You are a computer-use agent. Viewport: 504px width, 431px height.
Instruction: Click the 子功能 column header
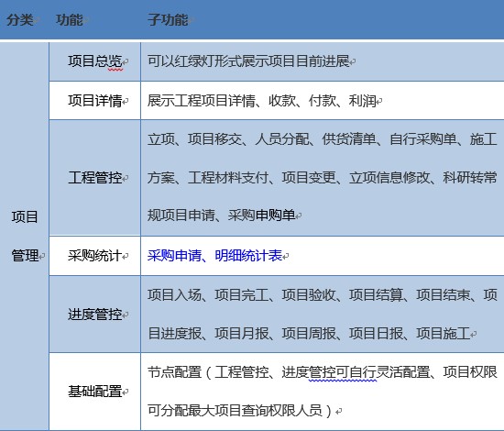point(168,20)
